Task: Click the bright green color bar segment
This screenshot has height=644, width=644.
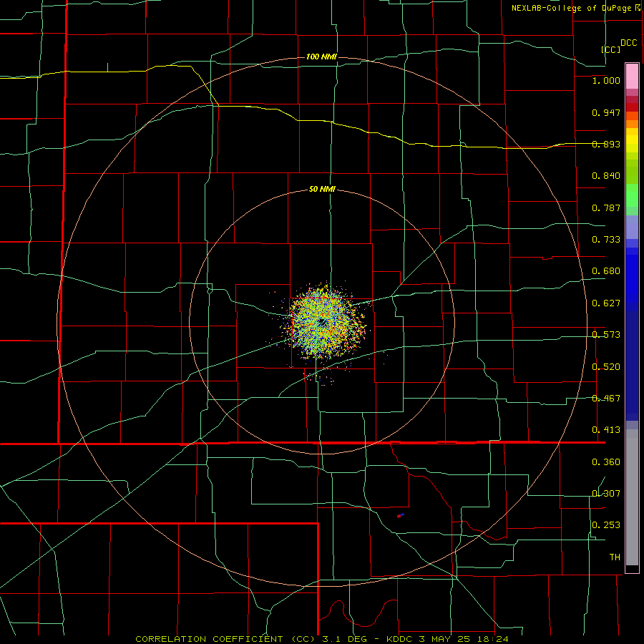Action: coord(632,195)
